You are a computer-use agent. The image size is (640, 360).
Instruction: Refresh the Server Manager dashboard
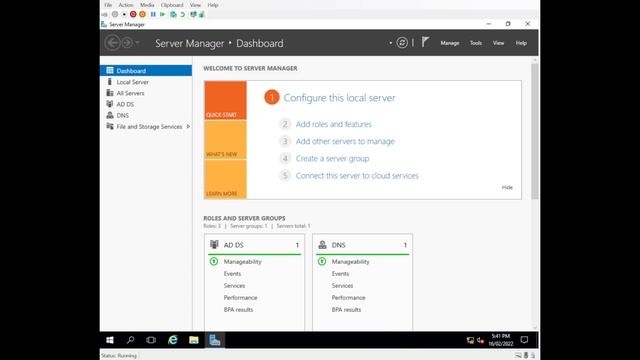402,43
